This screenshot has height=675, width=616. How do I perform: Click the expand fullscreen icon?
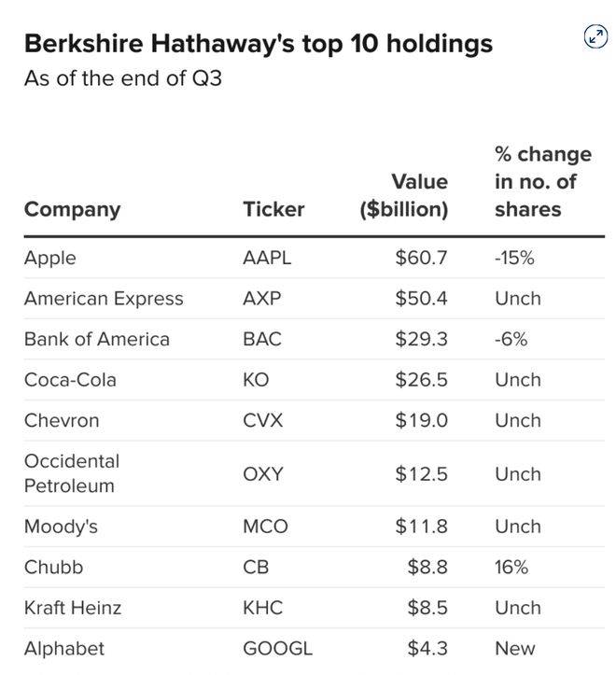595,36
